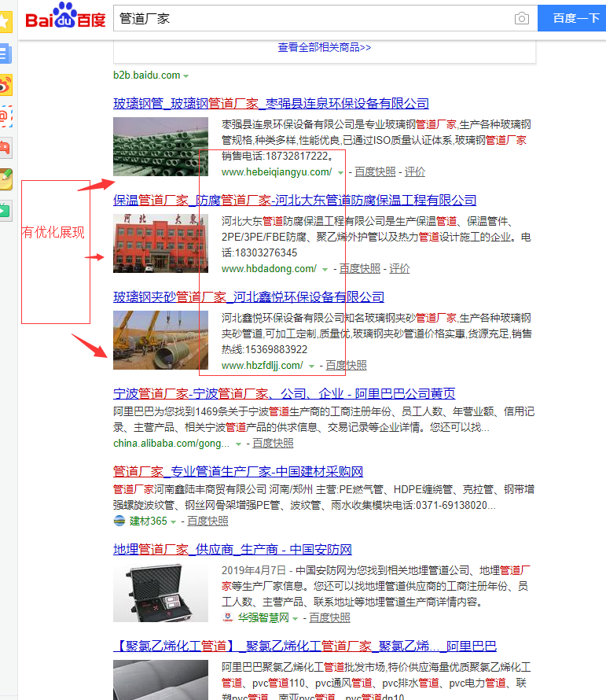Click the 百度一下 search button

573,18
